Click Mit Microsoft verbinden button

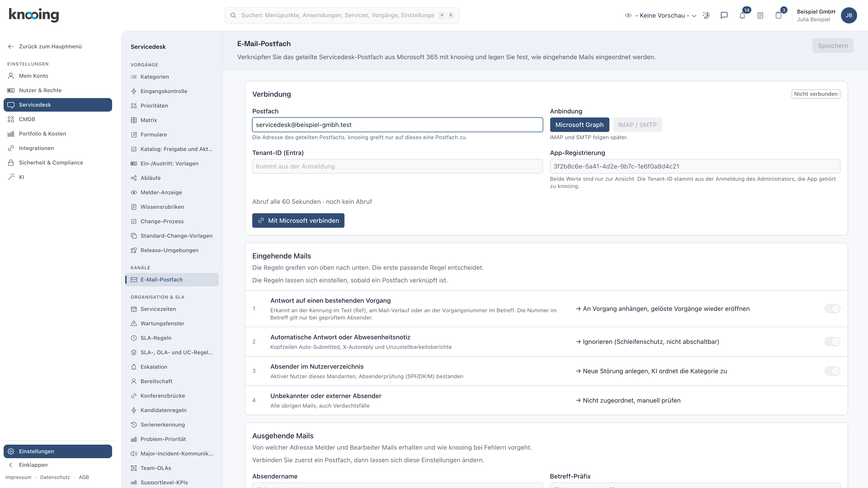coord(298,221)
